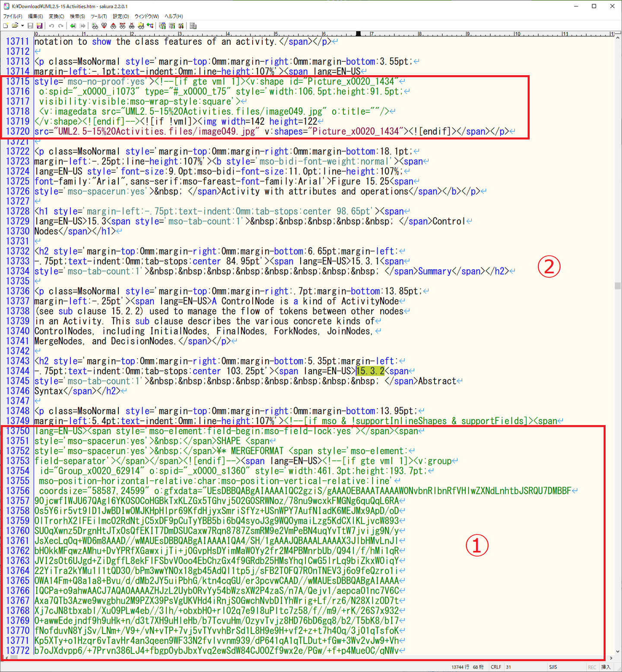Click the vertical scrollbar up arrow
The height and width of the screenshot is (672, 622).
tap(618, 38)
